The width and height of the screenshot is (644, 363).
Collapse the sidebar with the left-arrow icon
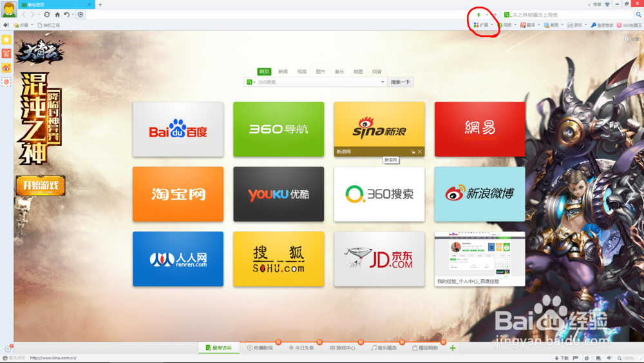(x=6, y=25)
